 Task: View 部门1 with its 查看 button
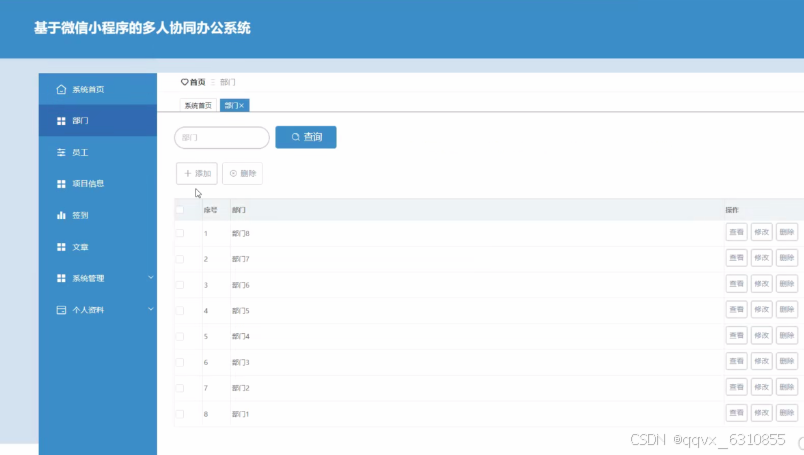tap(736, 413)
